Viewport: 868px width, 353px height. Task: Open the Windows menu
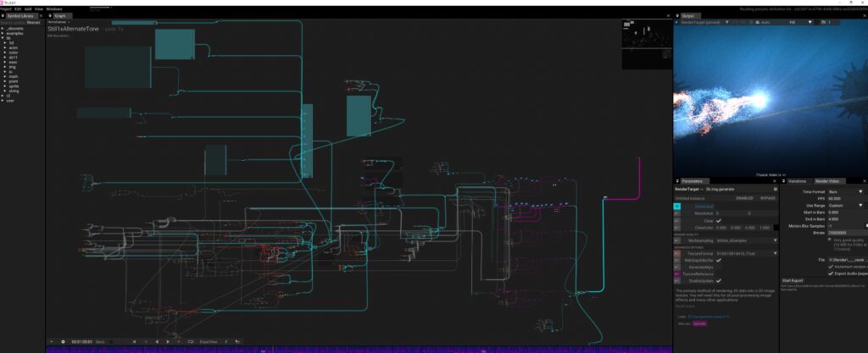click(x=54, y=8)
